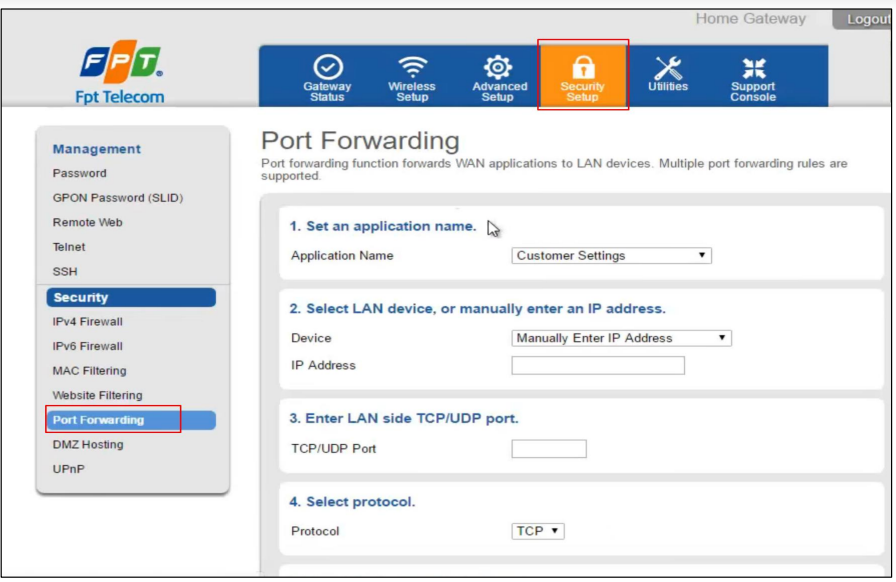Open the Support Console icon
This screenshot has width=896, height=582.
click(753, 68)
